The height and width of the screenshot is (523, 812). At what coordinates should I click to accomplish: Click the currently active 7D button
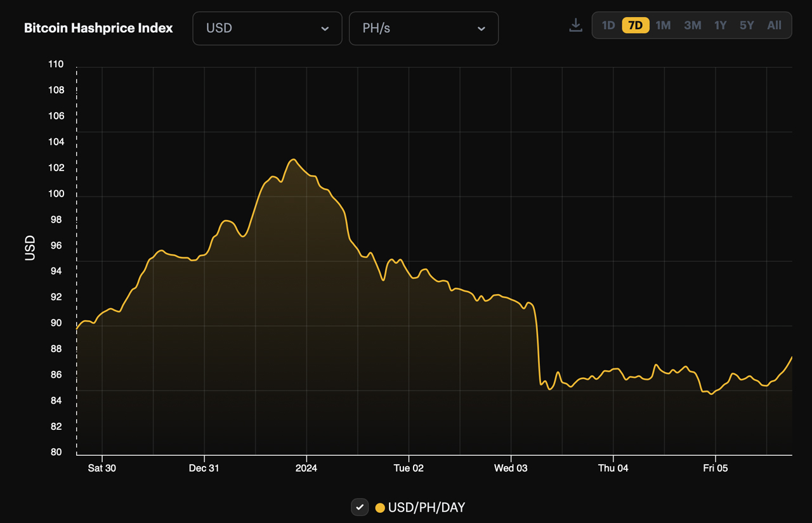(x=635, y=25)
